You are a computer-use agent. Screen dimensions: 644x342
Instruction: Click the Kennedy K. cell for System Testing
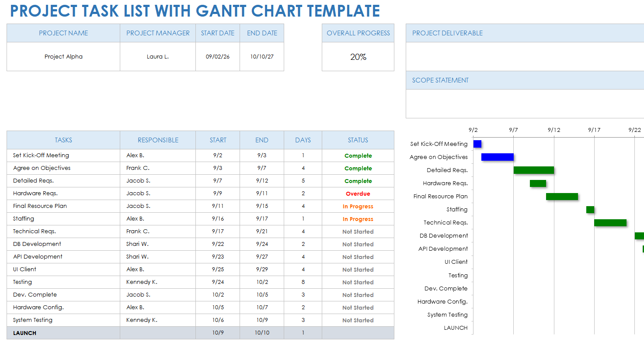[x=157, y=320]
